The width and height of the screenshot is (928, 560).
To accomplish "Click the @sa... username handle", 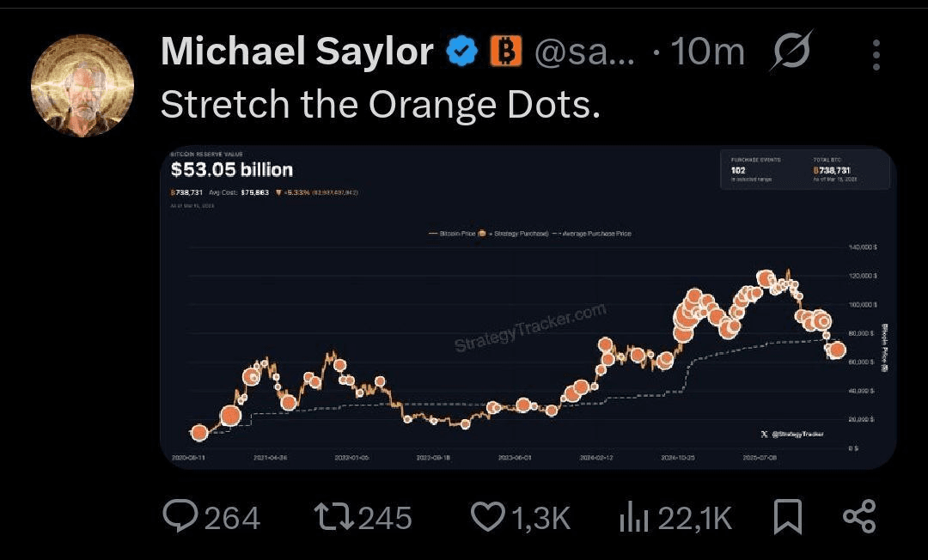I will click(584, 53).
